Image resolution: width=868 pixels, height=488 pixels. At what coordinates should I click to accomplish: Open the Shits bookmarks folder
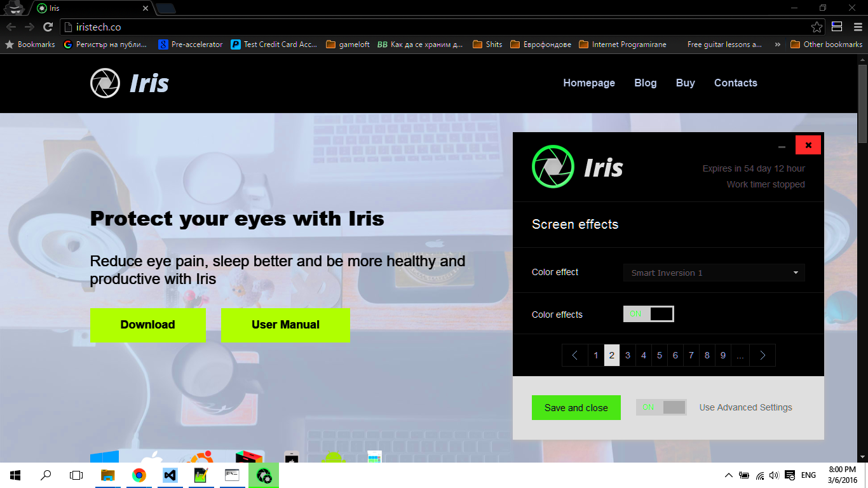487,44
